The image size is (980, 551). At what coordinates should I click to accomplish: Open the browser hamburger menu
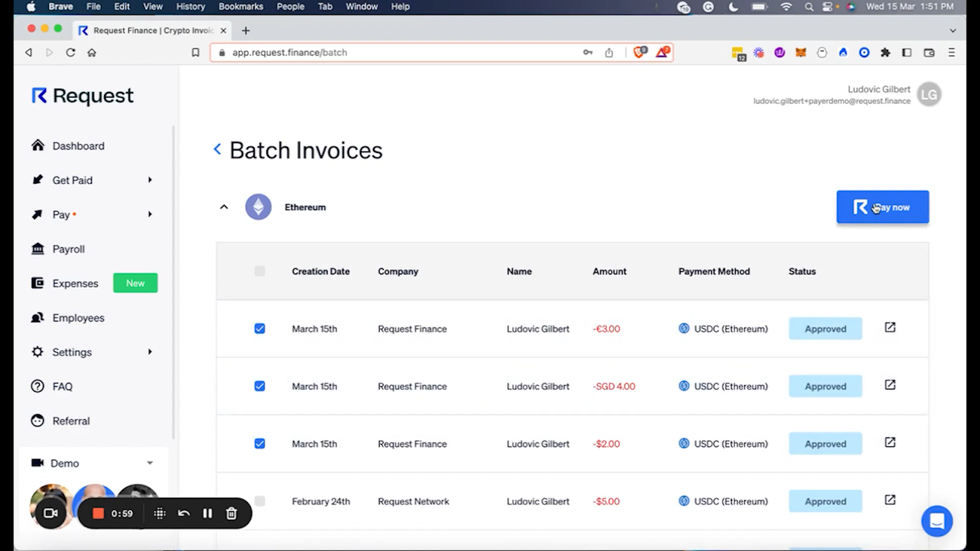[951, 53]
